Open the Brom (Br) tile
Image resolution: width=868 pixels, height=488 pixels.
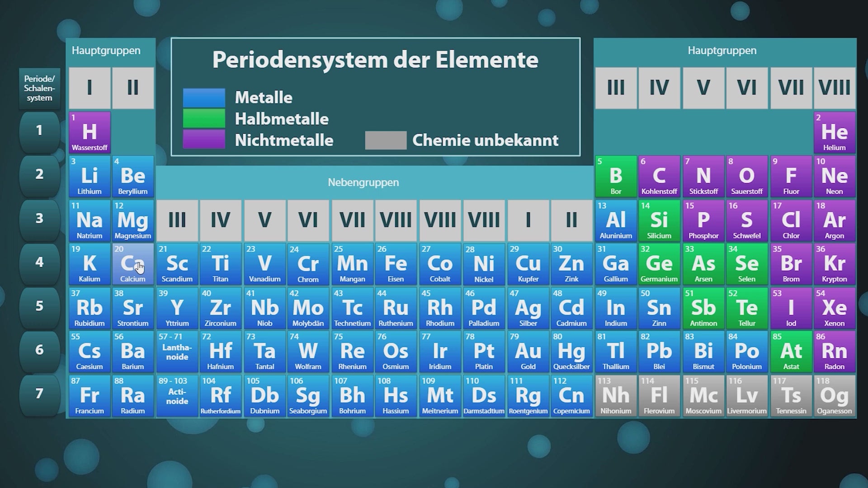791,264
